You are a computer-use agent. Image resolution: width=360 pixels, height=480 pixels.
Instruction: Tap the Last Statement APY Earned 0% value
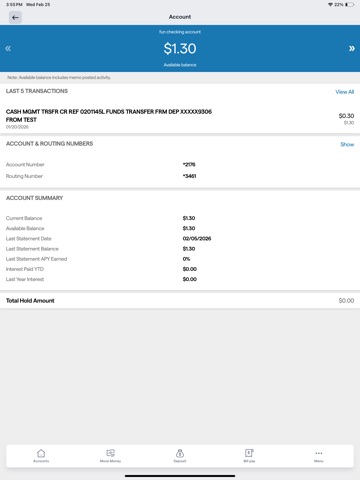(x=186, y=259)
